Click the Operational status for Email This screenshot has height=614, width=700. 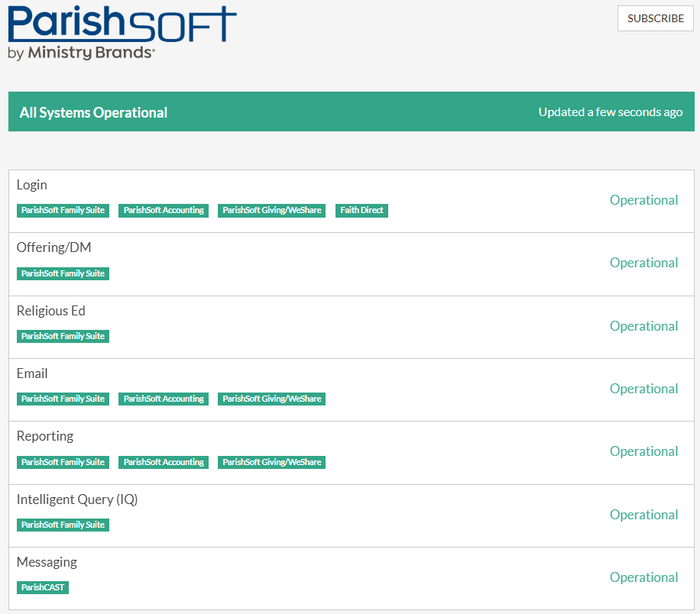click(643, 389)
